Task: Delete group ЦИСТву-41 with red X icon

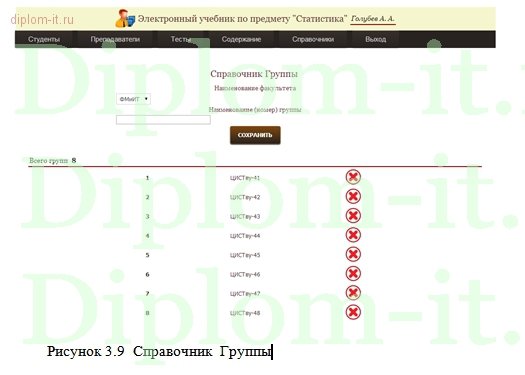Action: click(353, 177)
